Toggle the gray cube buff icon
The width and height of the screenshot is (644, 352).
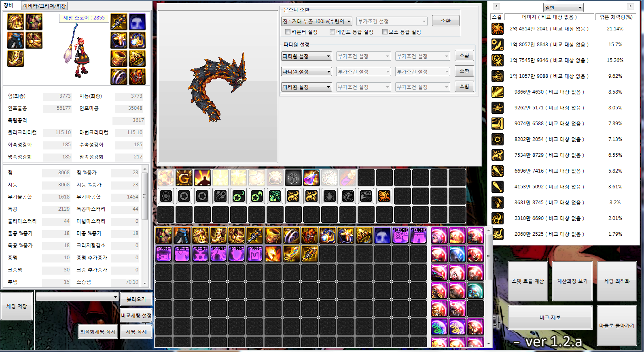[x=293, y=178]
